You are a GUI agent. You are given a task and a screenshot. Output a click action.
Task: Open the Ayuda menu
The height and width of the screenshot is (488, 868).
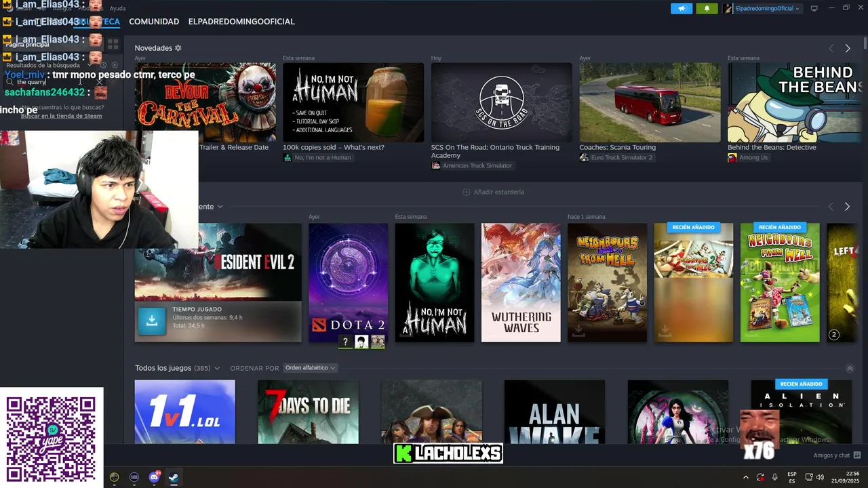[117, 8]
